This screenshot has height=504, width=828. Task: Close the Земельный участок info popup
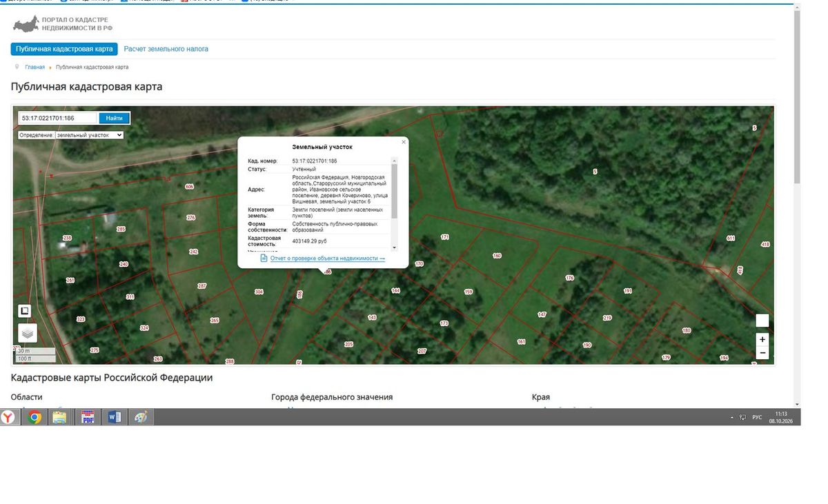coord(404,142)
